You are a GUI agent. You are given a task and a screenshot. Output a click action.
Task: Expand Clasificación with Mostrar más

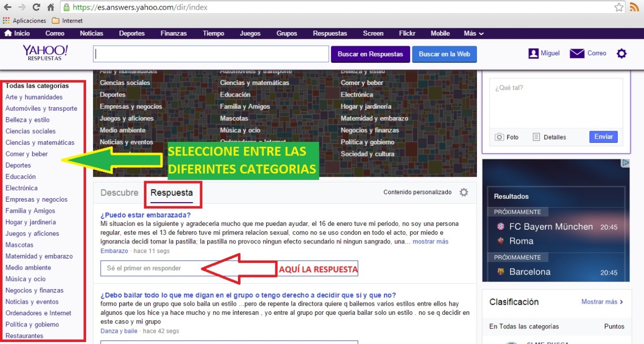coord(602,302)
